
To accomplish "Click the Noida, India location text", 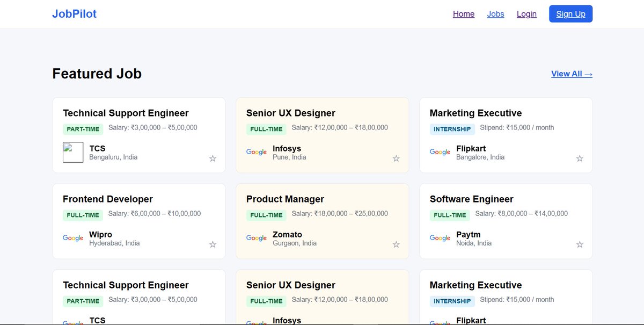I will pos(474,243).
